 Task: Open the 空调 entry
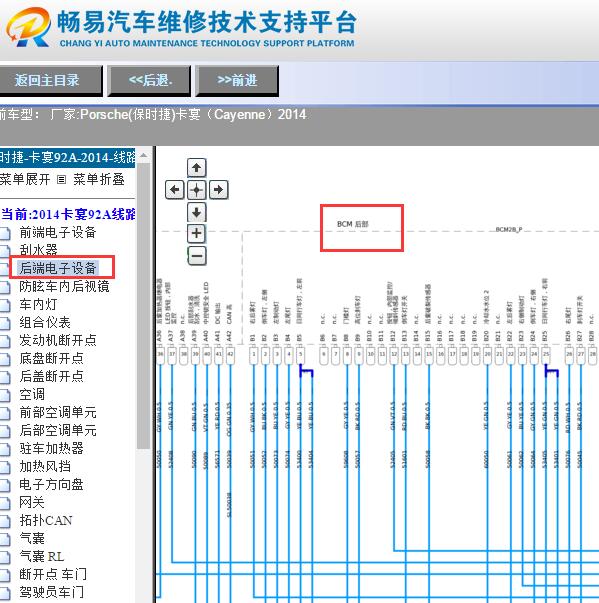[32, 394]
